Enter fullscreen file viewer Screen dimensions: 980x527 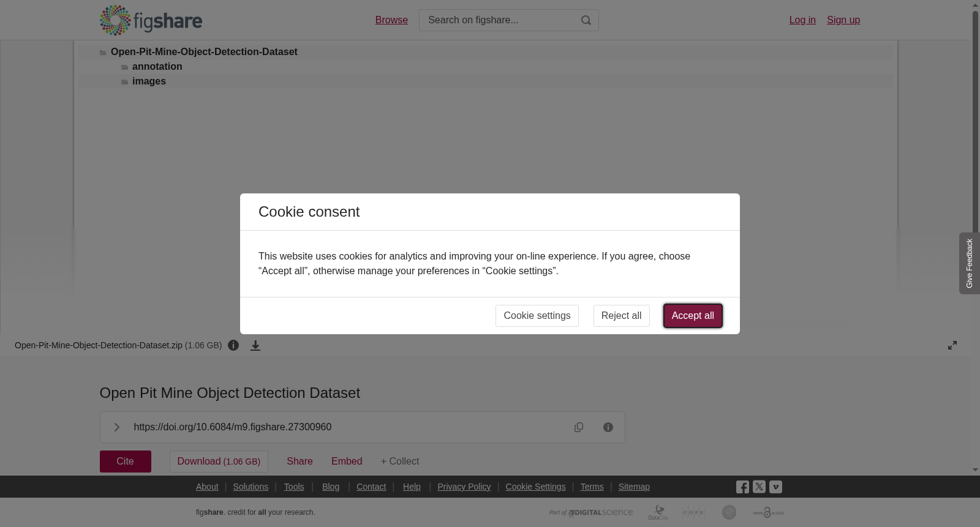952,345
